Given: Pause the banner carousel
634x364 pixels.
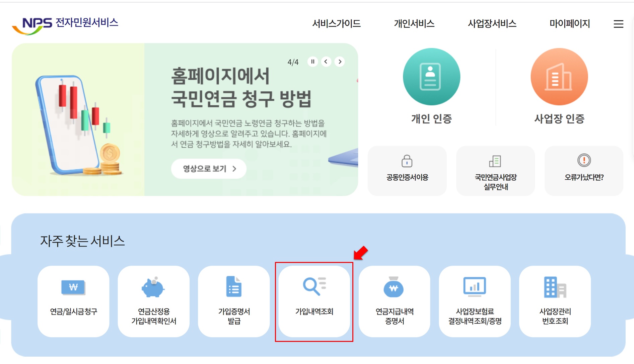Looking at the screenshot, I should coord(313,62).
